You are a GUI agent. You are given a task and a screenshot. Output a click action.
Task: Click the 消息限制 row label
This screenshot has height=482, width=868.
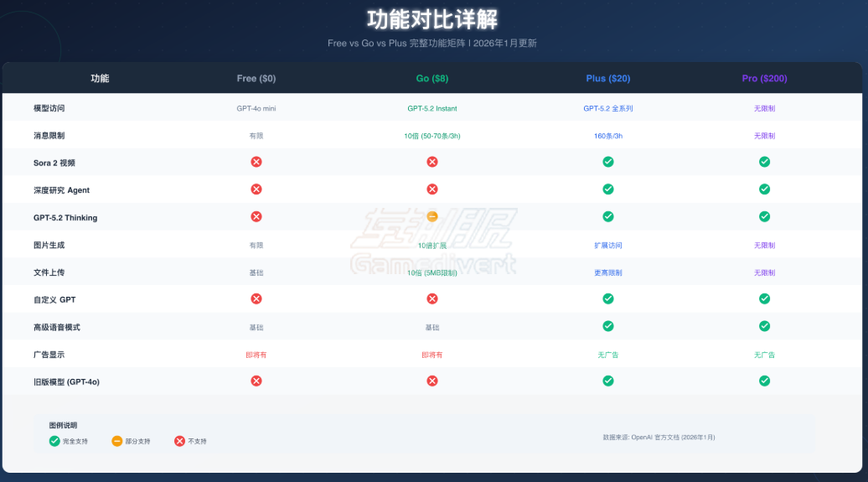click(49, 136)
